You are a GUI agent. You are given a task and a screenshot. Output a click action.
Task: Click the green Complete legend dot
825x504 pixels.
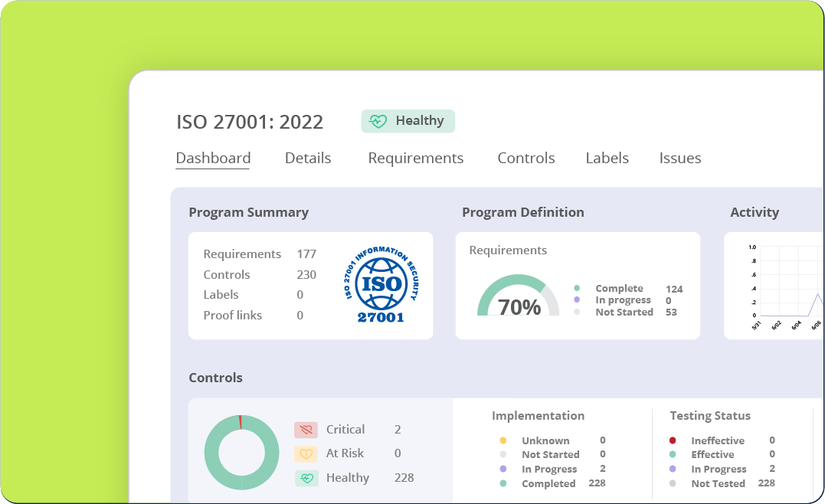point(577,288)
